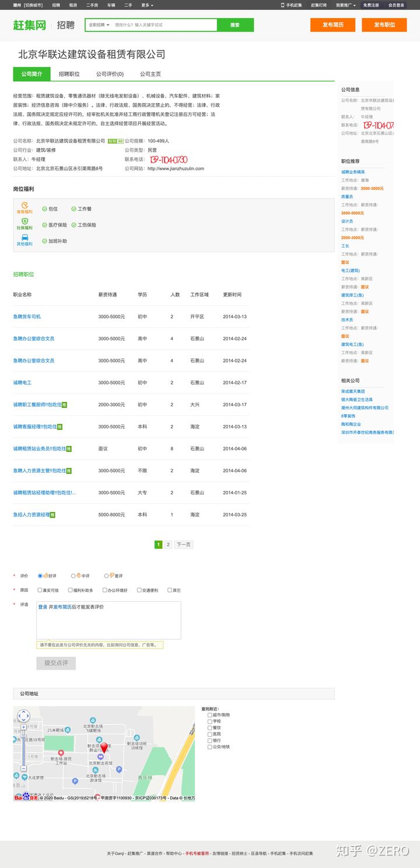Switch to the 招聘职位 tab
The width and height of the screenshot is (420, 868).
(69, 74)
